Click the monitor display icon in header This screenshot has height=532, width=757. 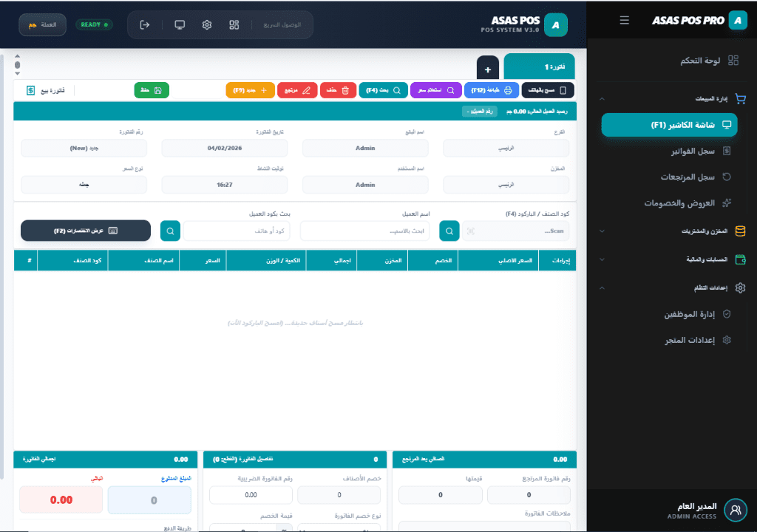pos(180,24)
